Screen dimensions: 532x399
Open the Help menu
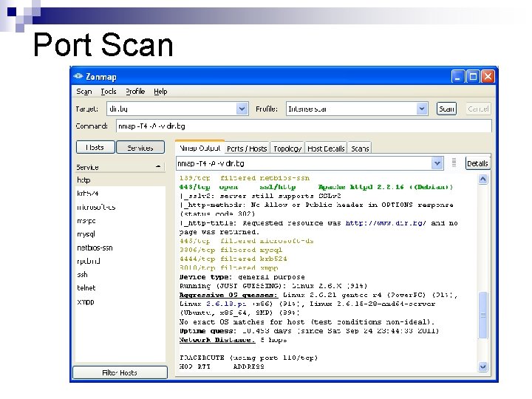pos(160,92)
